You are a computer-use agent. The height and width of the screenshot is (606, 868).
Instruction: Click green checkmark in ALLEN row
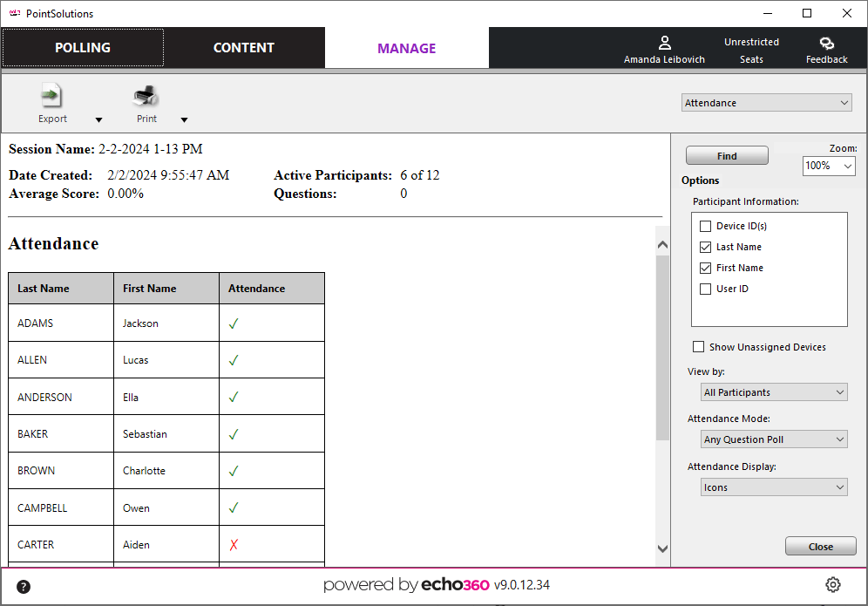pos(234,360)
